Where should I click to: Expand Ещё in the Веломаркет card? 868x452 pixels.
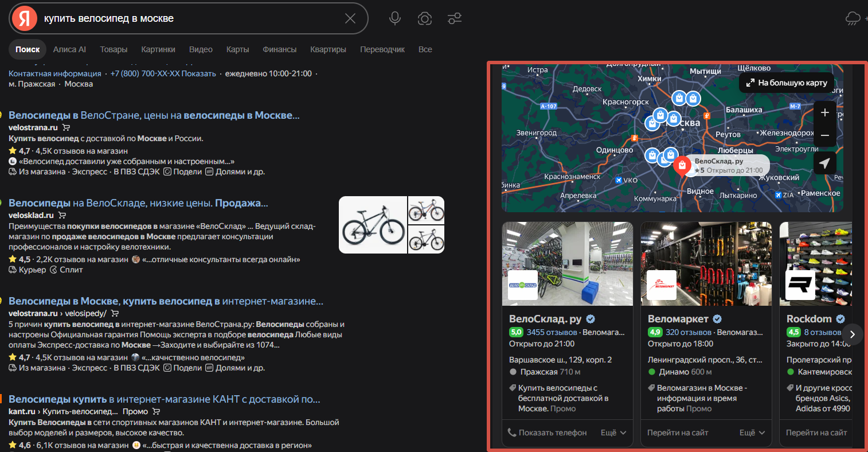click(752, 432)
